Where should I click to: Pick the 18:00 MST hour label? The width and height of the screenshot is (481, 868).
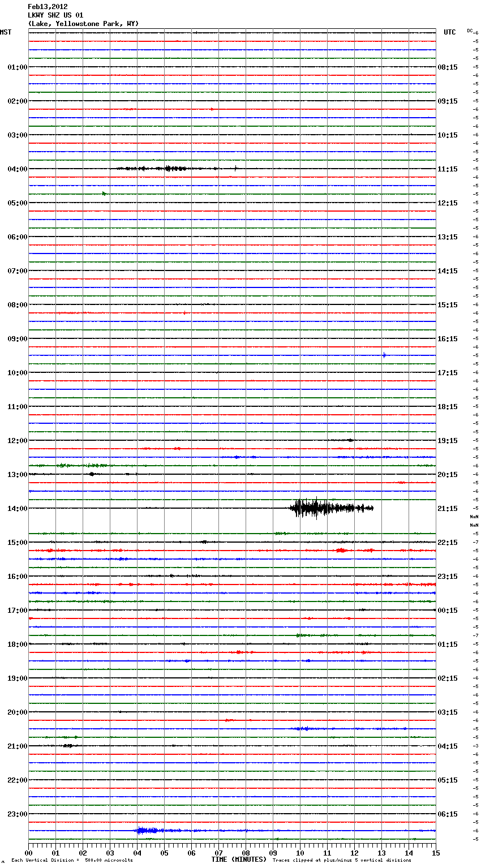point(18,644)
